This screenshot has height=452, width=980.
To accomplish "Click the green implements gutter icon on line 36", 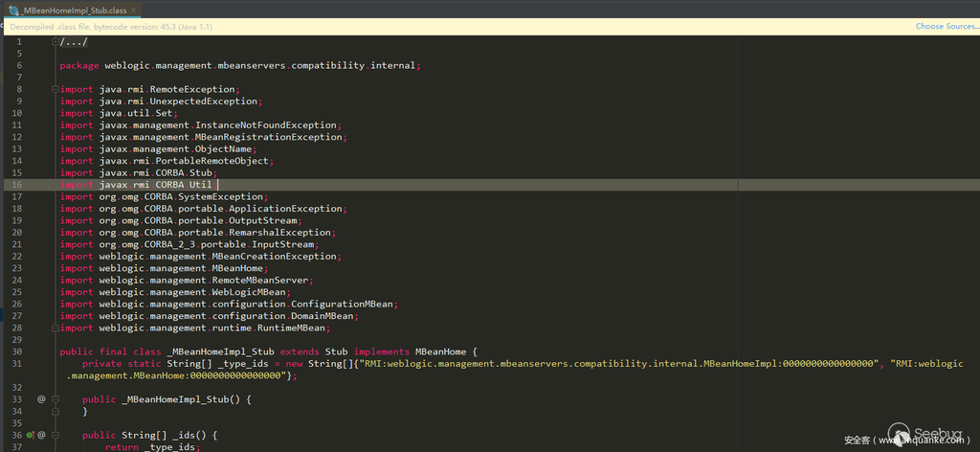I will (x=30, y=435).
